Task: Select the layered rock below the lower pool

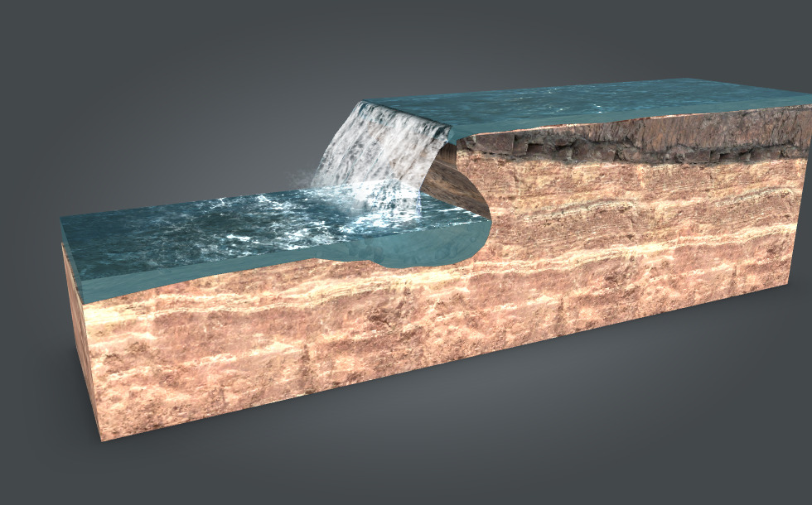Action: 290,348
